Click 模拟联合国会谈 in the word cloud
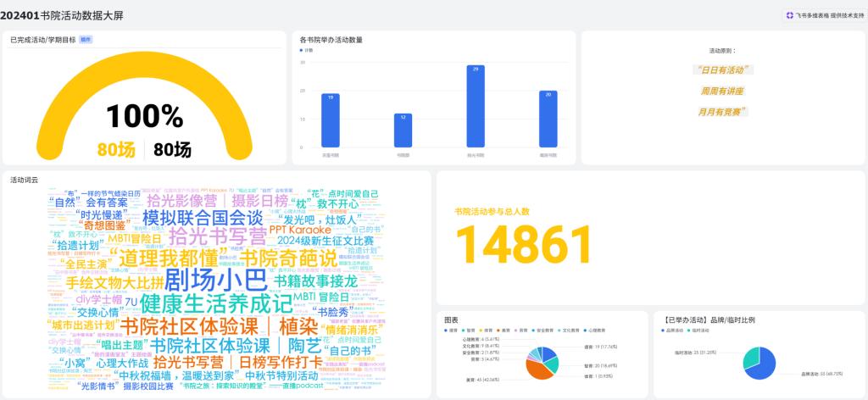Screen dimensions: 868x400 click(203, 218)
